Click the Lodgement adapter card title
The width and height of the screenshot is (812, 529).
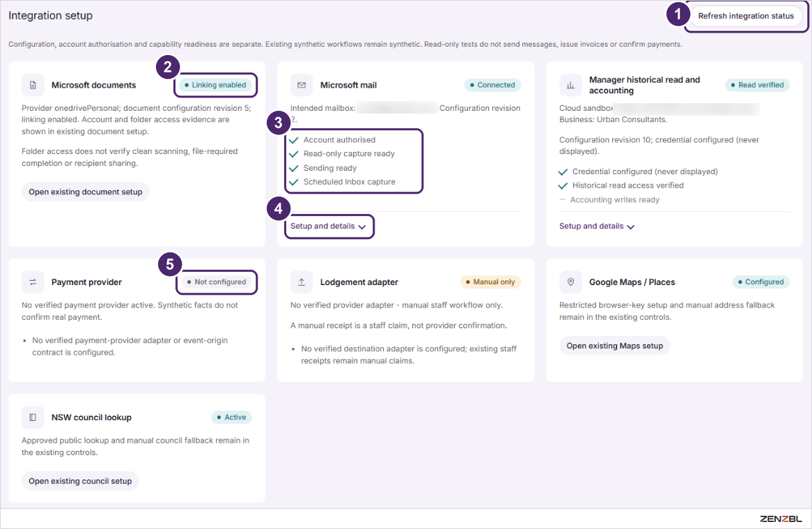(359, 282)
